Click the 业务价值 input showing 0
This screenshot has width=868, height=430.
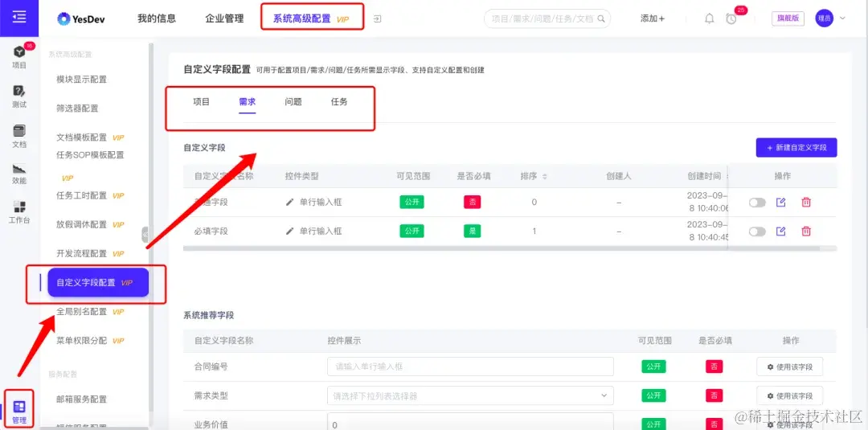(470, 422)
